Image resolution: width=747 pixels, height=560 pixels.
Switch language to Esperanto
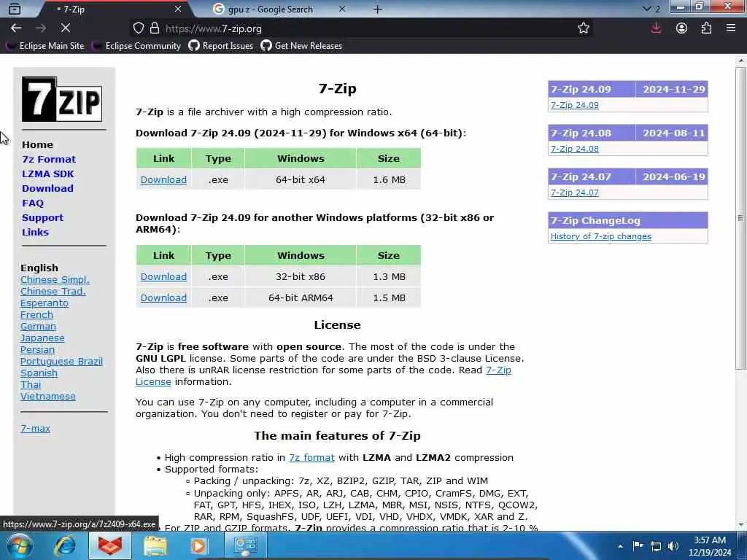click(x=44, y=303)
